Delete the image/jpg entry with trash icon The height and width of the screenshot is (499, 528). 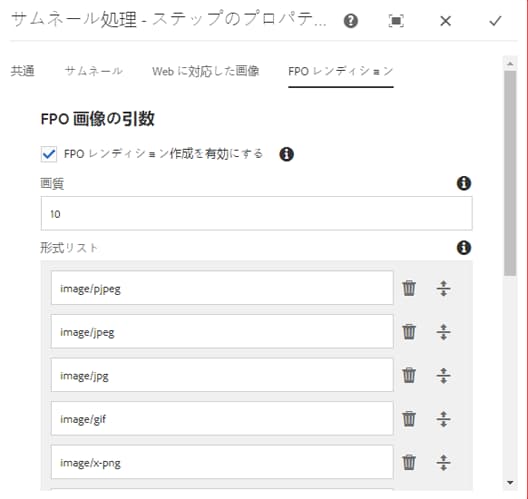click(409, 375)
